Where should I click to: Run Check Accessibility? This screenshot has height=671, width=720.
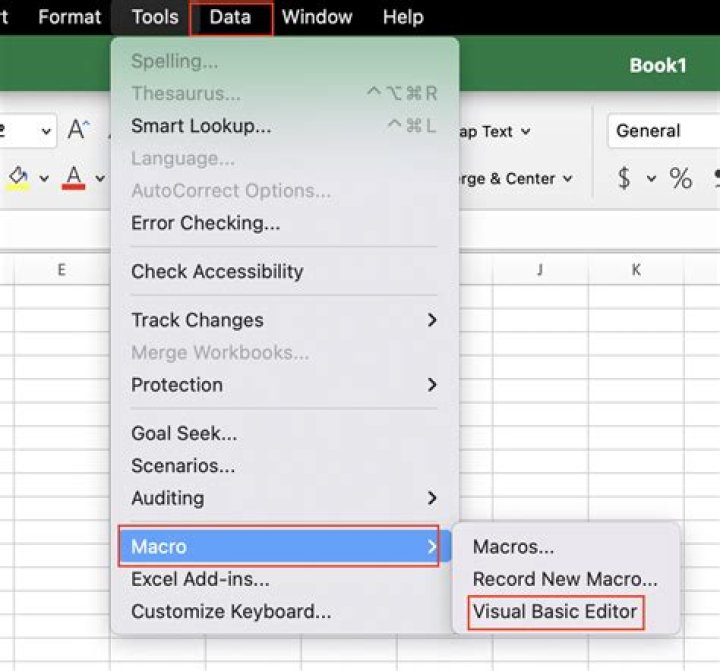tap(285, 271)
